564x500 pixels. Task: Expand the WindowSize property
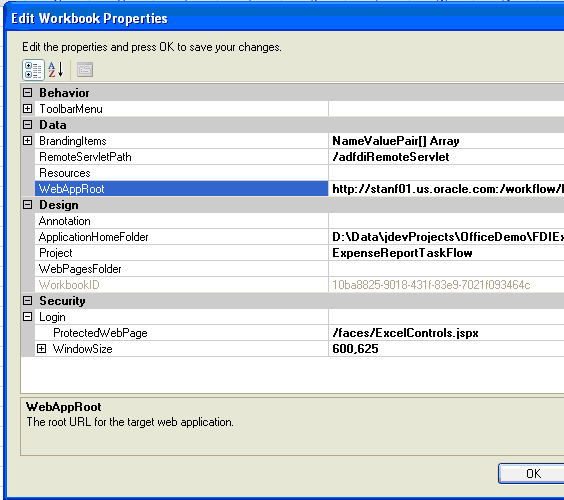[42, 349]
